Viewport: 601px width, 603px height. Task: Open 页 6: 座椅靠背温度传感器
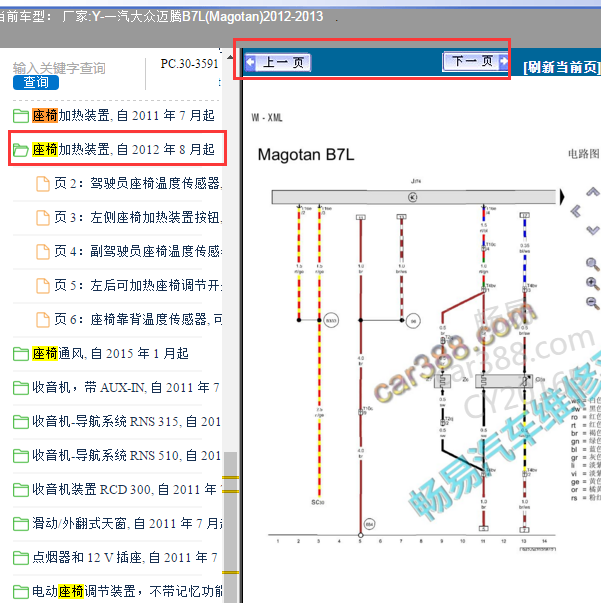point(129,319)
